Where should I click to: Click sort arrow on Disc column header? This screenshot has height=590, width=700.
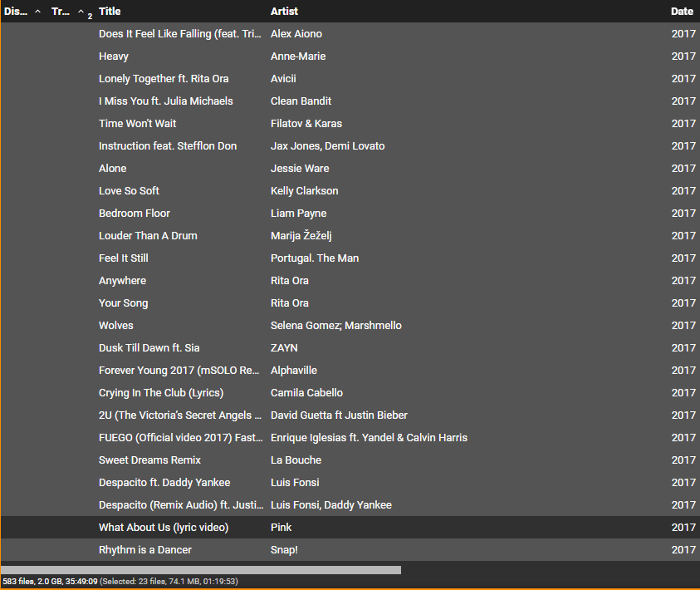(x=37, y=12)
